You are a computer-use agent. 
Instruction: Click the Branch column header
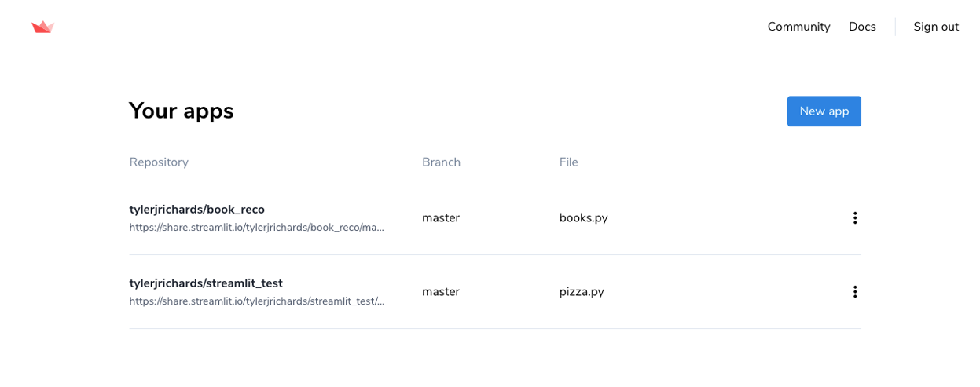point(441,162)
